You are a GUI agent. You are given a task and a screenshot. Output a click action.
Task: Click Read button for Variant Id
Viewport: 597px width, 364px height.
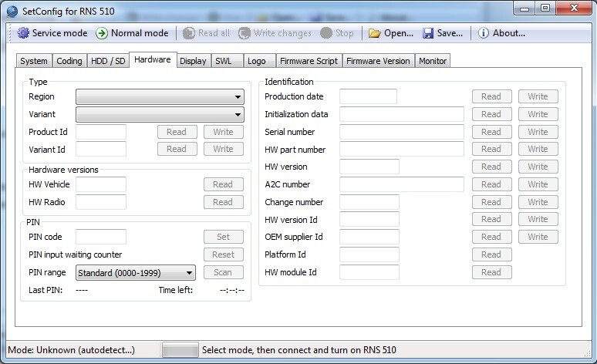[x=177, y=149]
